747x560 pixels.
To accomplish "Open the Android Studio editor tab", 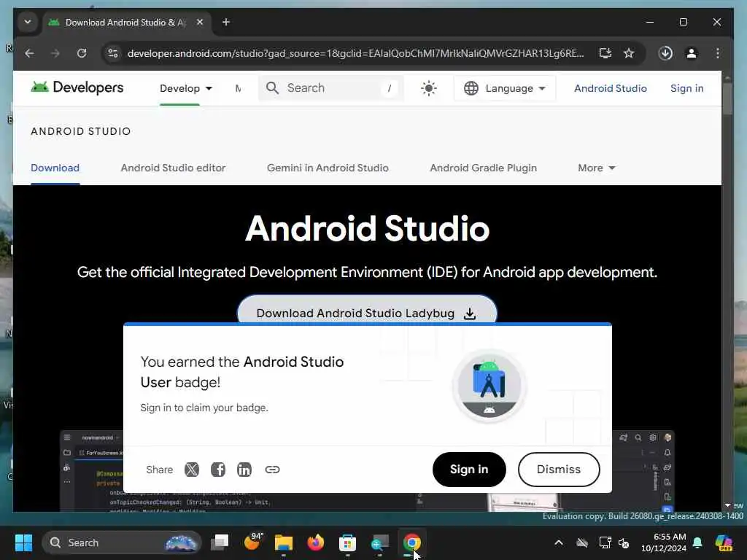I will coord(173,168).
